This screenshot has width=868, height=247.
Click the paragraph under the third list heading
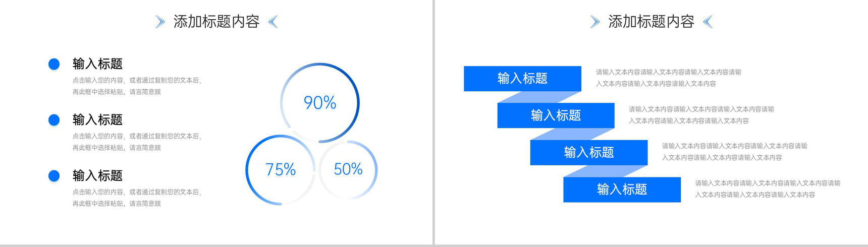pos(137,198)
